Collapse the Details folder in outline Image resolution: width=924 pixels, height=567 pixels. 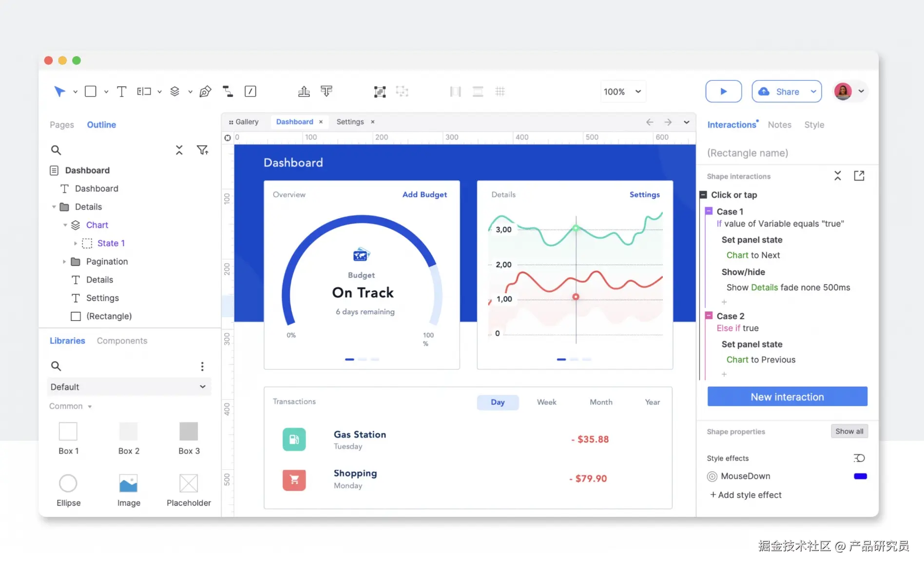click(x=54, y=207)
